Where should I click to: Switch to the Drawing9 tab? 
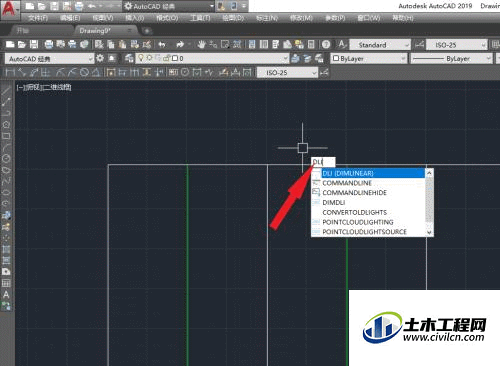pyautogui.click(x=95, y=31)
